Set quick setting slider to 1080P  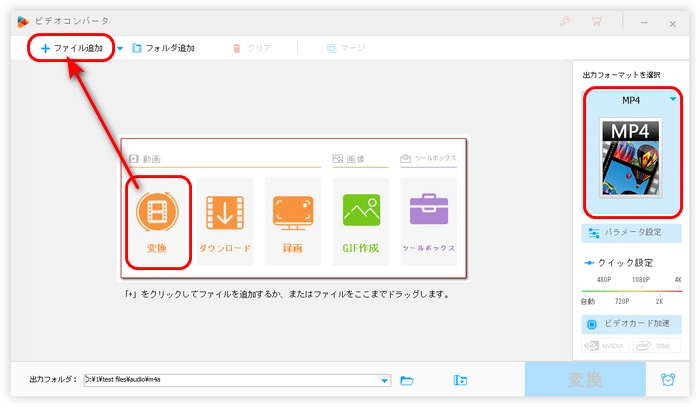[x=632, y=290]
